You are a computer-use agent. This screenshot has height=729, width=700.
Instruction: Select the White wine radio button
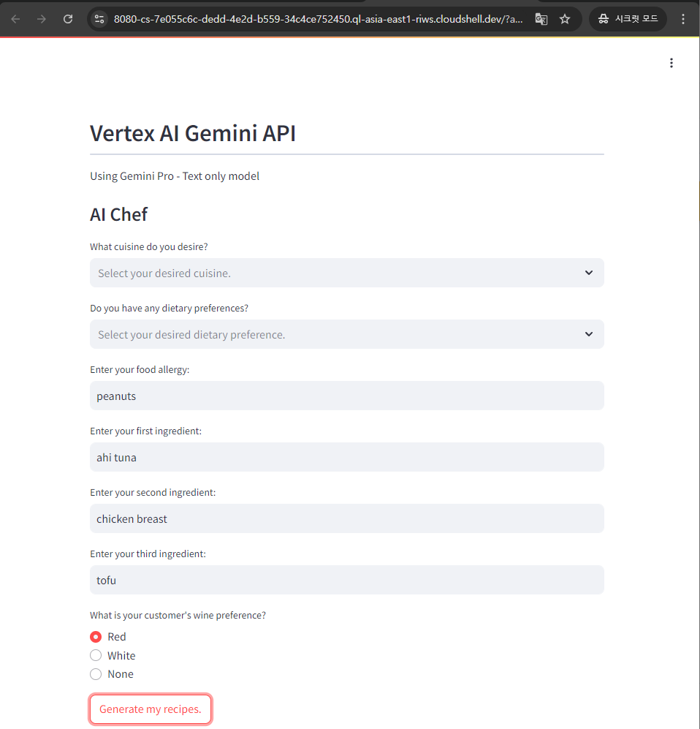point(96,655)
